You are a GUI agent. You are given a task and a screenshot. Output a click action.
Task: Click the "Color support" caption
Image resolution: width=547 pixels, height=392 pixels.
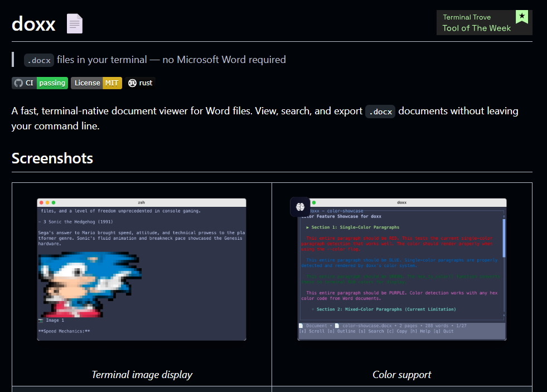pyautogui.click(x=402, y=375)
